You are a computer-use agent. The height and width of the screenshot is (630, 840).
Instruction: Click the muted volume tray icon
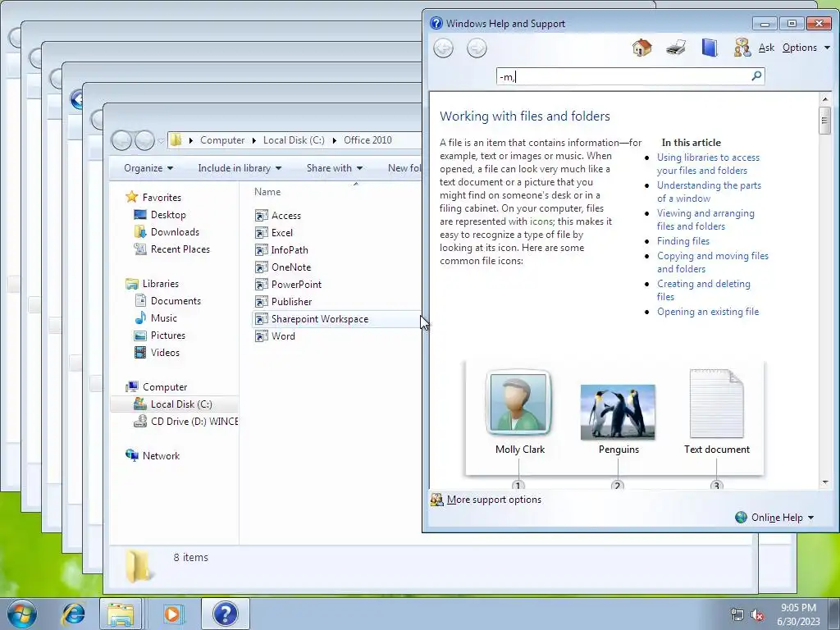pyautogui.click(x=757, y=615)
